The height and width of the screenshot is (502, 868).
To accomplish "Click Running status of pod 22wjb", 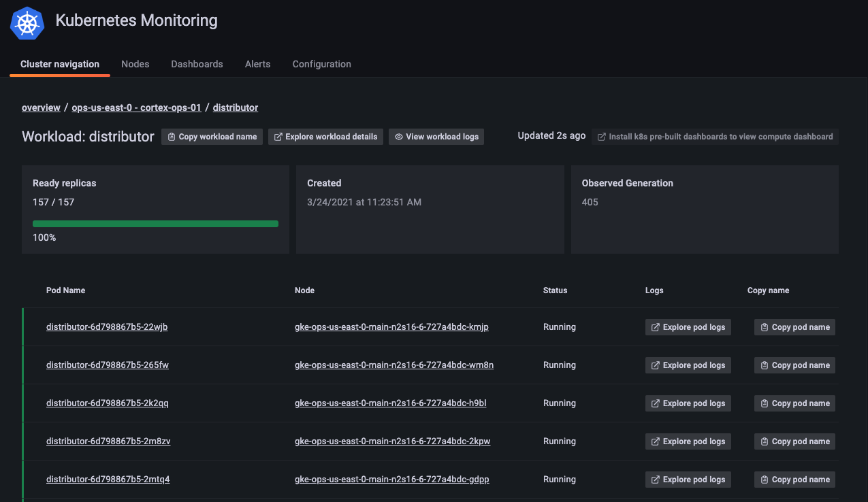I will (560, 327).
